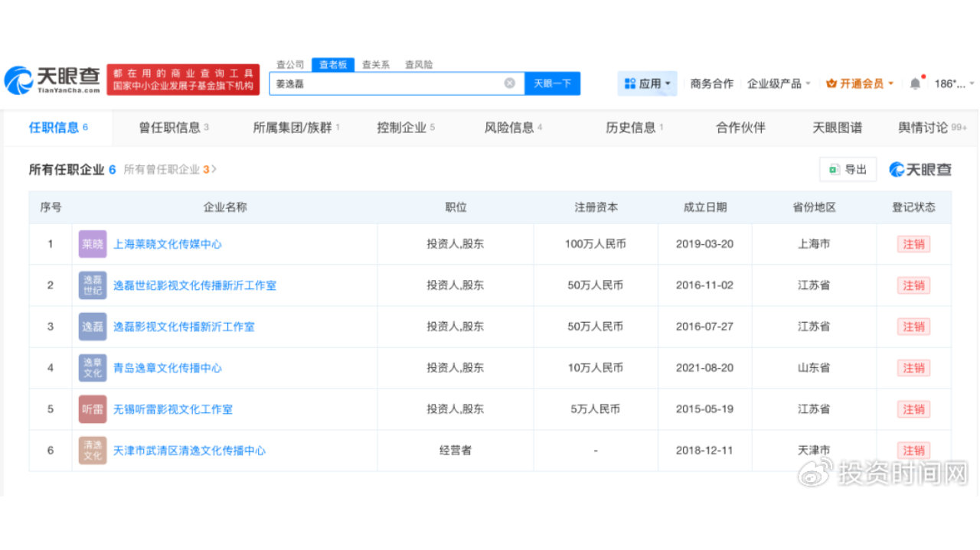The height and width of the screenshot is (550, 980).
Task: Clear the search box using the X icon
Action: pos(509,82)
